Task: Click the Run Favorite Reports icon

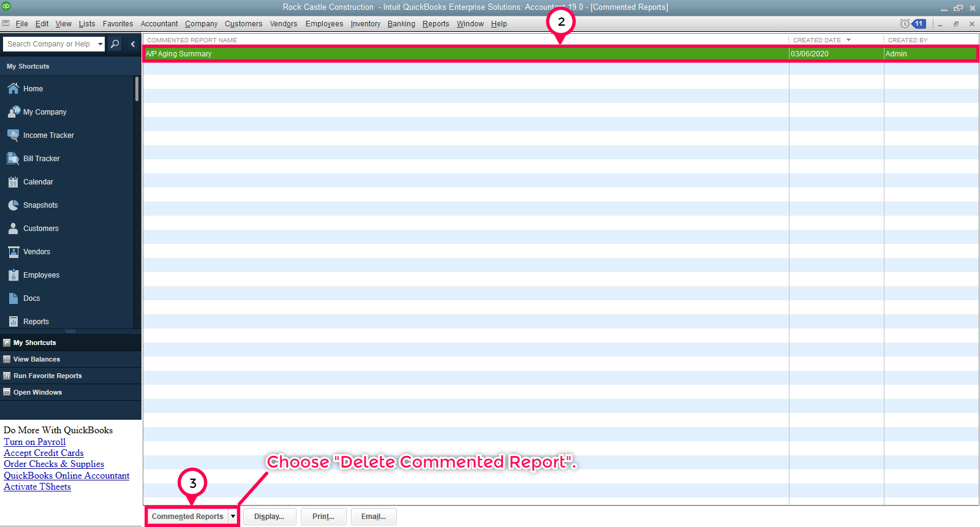Action: (x=7, y=376)
